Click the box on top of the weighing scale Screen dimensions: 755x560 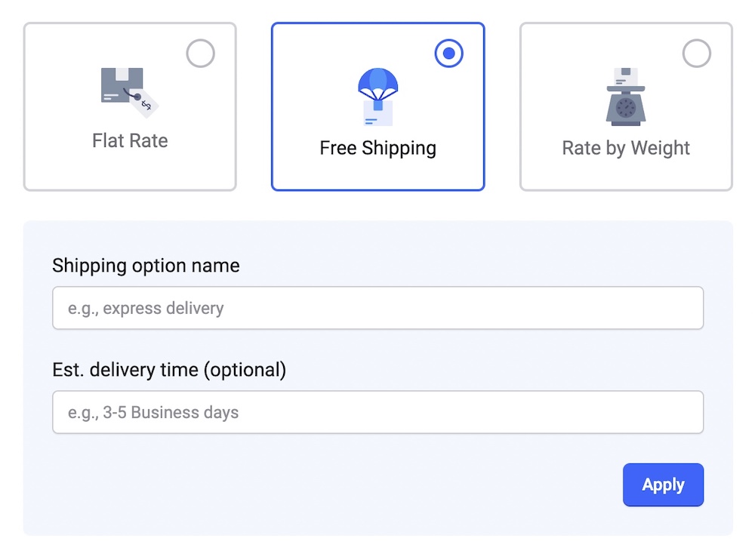(625, 76)
